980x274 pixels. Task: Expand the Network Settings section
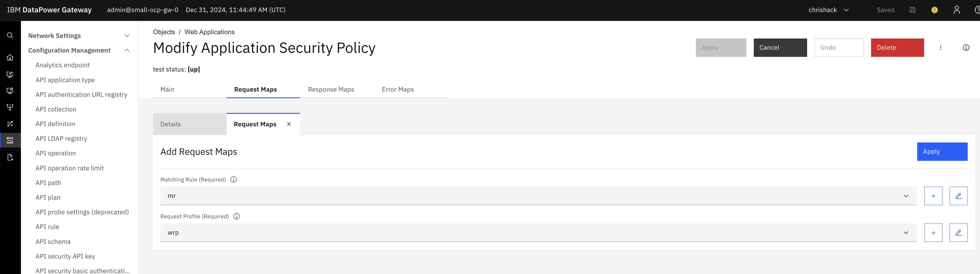[127, 36]
